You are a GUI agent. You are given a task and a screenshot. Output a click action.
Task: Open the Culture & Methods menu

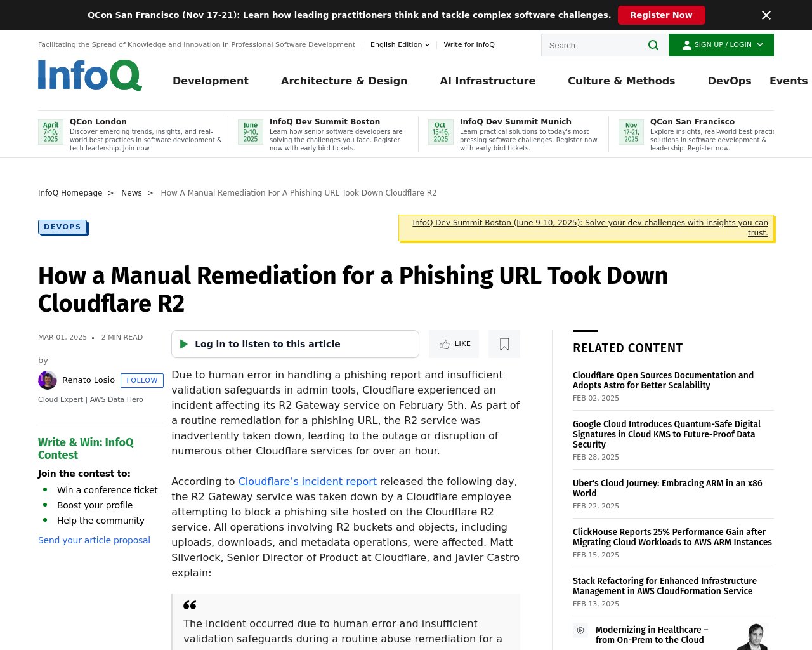pos(621,81)
